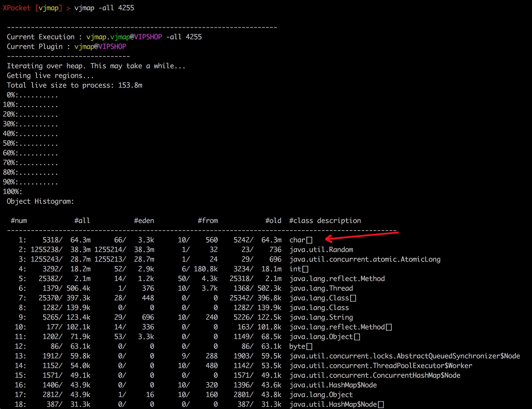Click the 100% progress line
The width and height of the screenshot is (532, 409).
pyautogui.click(x=13, y=192)
